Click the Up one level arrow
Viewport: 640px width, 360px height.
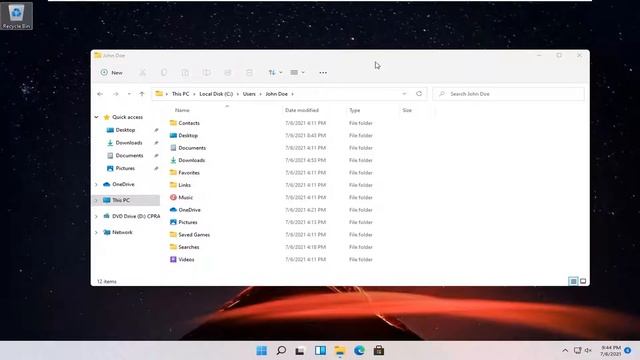pyautogui.click(x=142, y=94)
